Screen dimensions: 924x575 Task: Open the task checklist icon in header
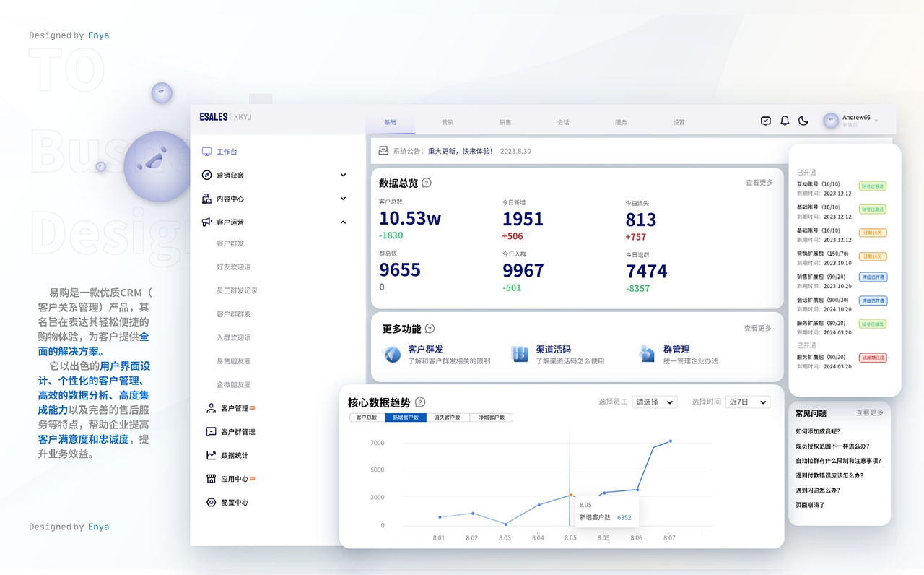point(766,121)
